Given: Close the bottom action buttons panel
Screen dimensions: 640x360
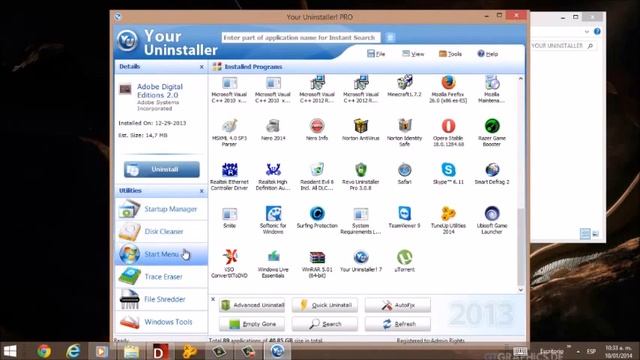Looking at the screenshot, I should [x=213, y=299].
